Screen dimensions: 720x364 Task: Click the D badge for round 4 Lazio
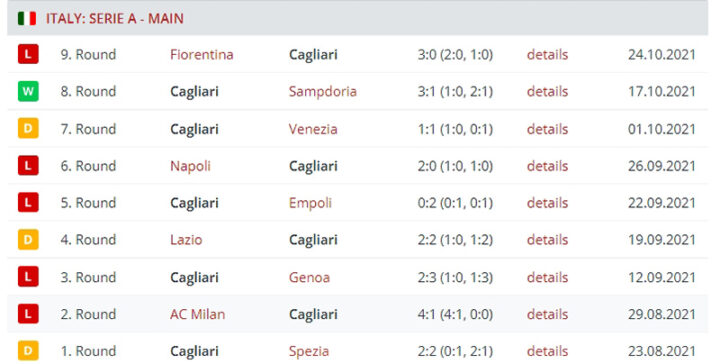coord(28,240)
